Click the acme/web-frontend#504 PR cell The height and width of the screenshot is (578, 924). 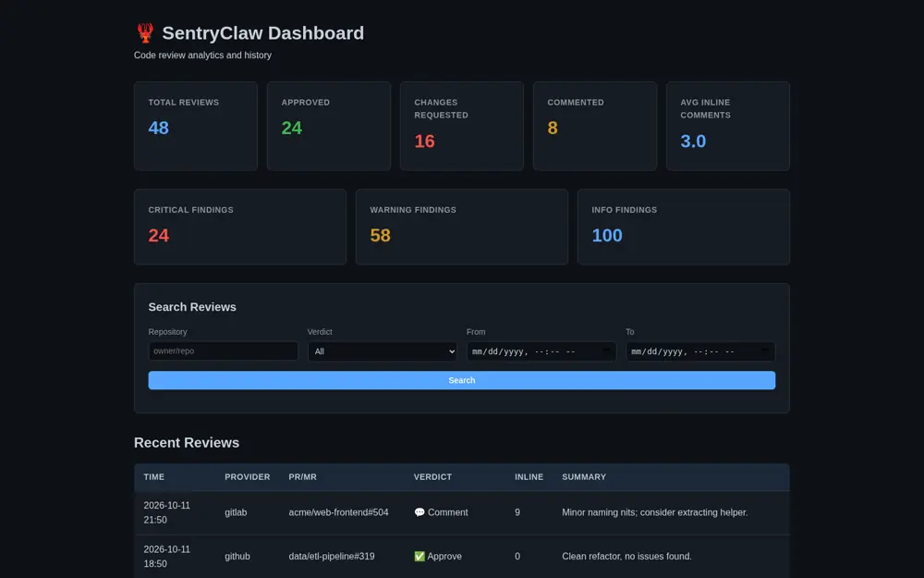[338, 512]
